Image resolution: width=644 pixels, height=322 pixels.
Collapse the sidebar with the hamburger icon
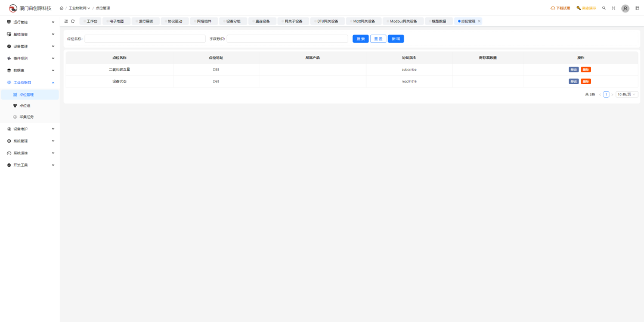point(66,21)
